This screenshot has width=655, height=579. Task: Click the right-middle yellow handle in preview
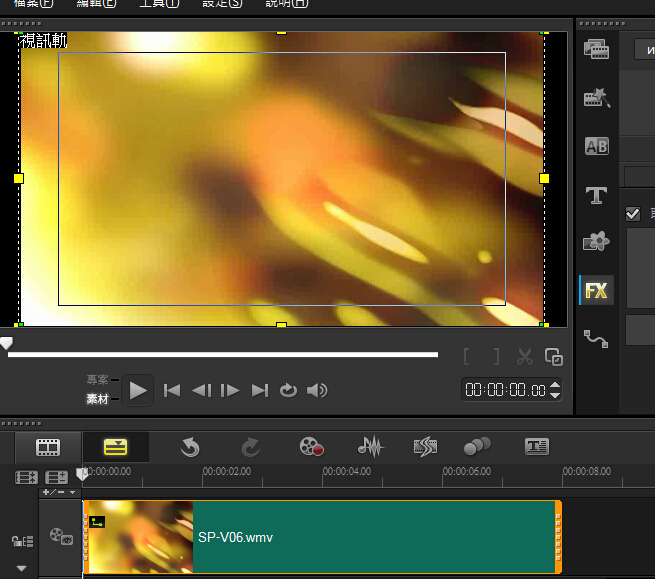pos(544,178)
